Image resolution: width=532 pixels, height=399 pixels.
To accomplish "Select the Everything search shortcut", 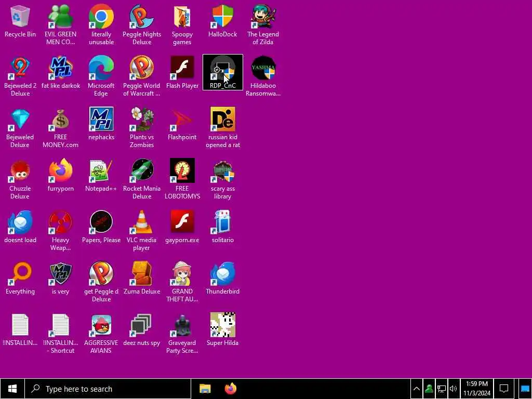I will click(20, 279).
